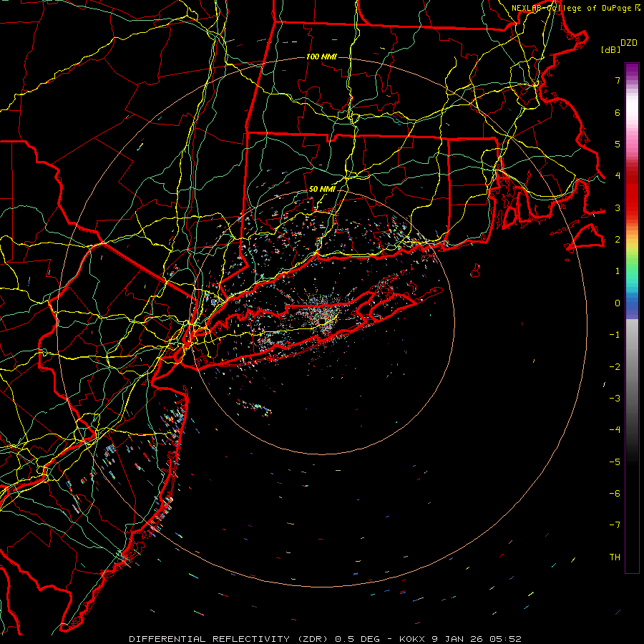Viewport: 644px width, 644px height.
Task: Click the radar site center on Long Island
Action: [x=323, y=321]
